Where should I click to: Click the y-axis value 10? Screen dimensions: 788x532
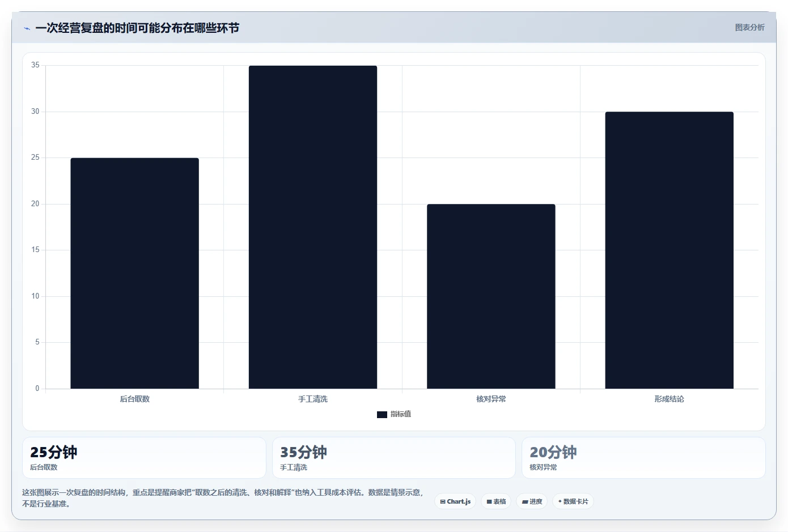(35, 296)
